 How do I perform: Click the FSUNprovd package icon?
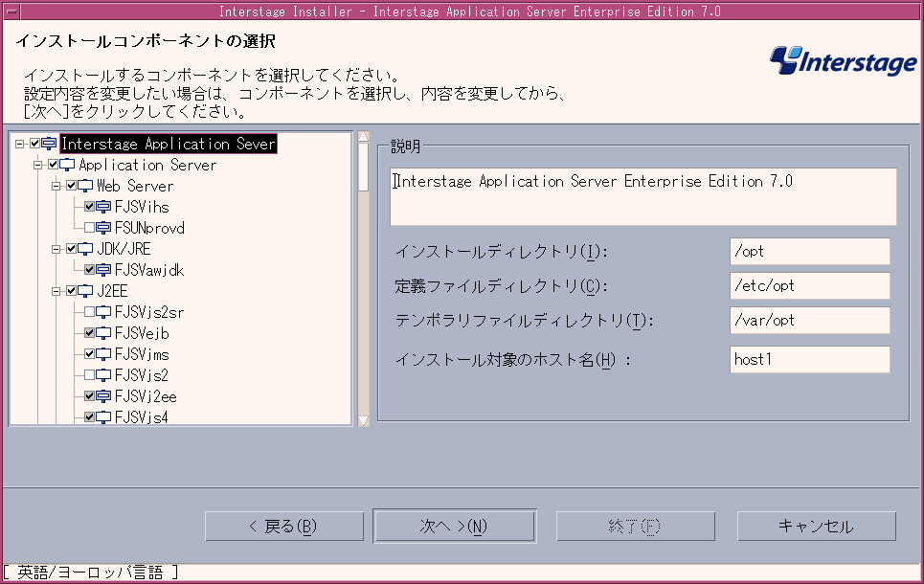point(103,228)
